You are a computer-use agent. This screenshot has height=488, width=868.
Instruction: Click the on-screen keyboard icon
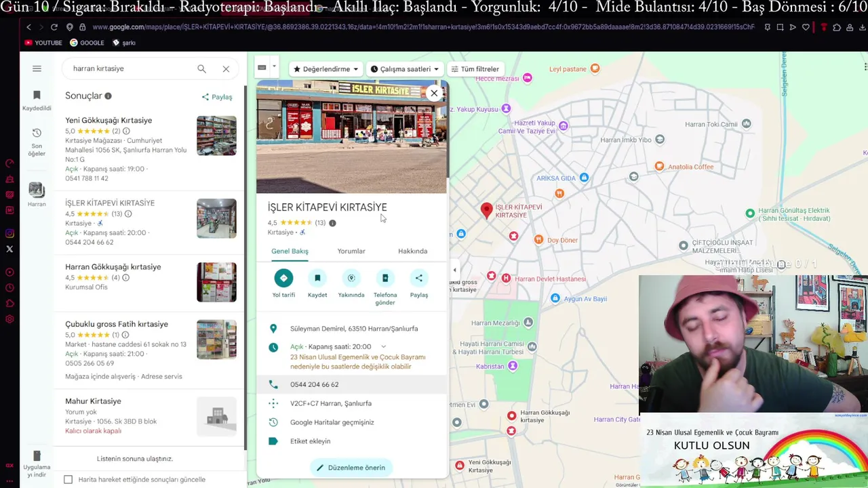(262, 67)
